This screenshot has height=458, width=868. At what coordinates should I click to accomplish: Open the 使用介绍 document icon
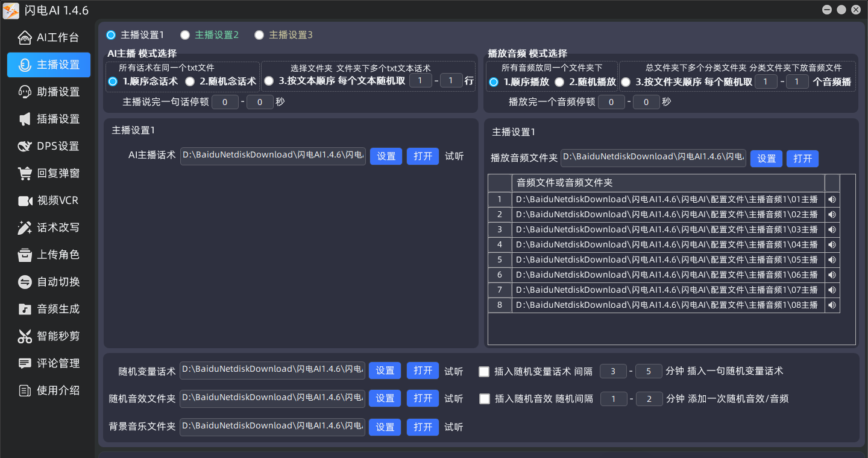point(25,390)
